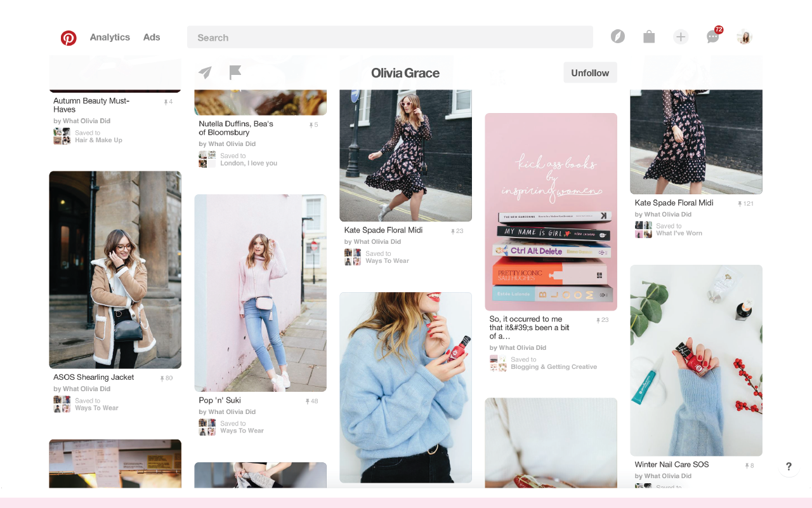Click the Nutella Duffins, Bea's of Bloomsbury title
Image resolution: width=812 pixels, height=508 pixels.
[x=236, y=128]
